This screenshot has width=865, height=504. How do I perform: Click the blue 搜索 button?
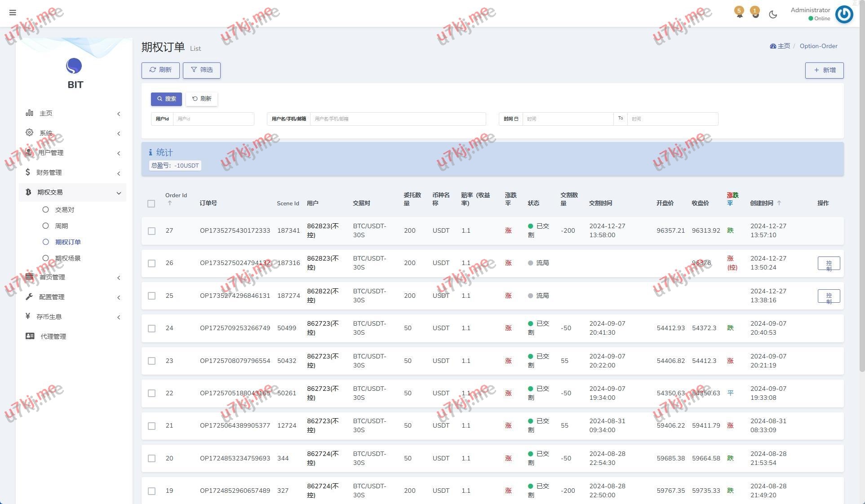click(x=166, y=99)
